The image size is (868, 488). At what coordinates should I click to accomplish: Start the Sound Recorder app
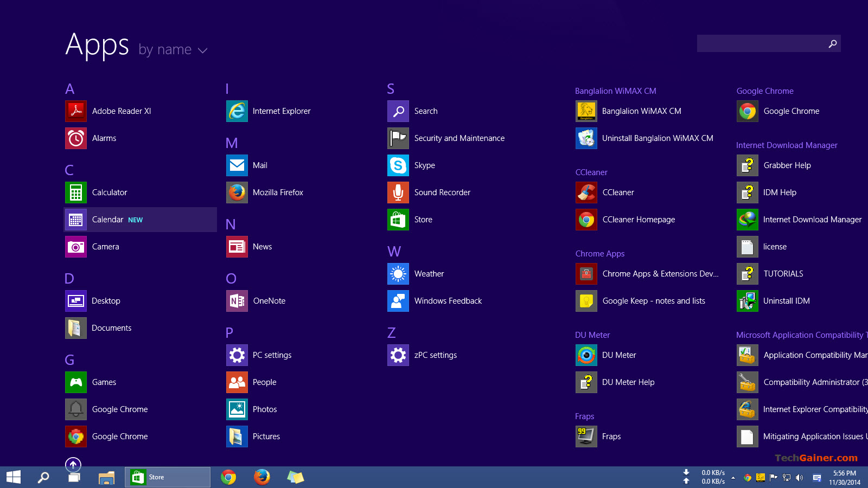[442, 192]
